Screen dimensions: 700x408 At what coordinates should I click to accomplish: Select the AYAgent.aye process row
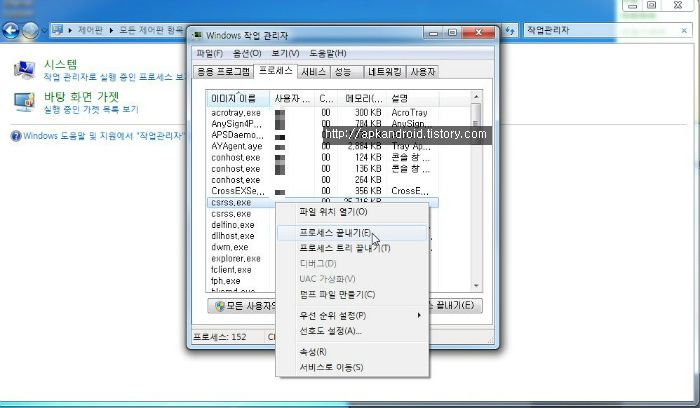pos(322,146)
